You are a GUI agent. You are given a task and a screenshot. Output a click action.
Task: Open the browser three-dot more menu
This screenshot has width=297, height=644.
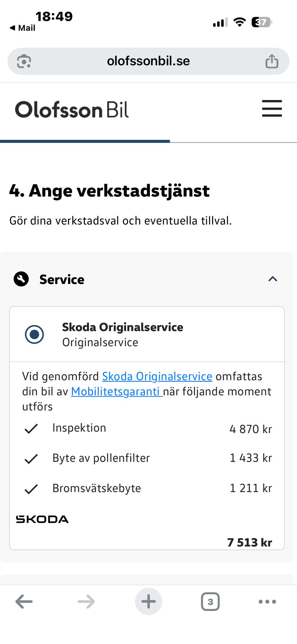point(267,602)
